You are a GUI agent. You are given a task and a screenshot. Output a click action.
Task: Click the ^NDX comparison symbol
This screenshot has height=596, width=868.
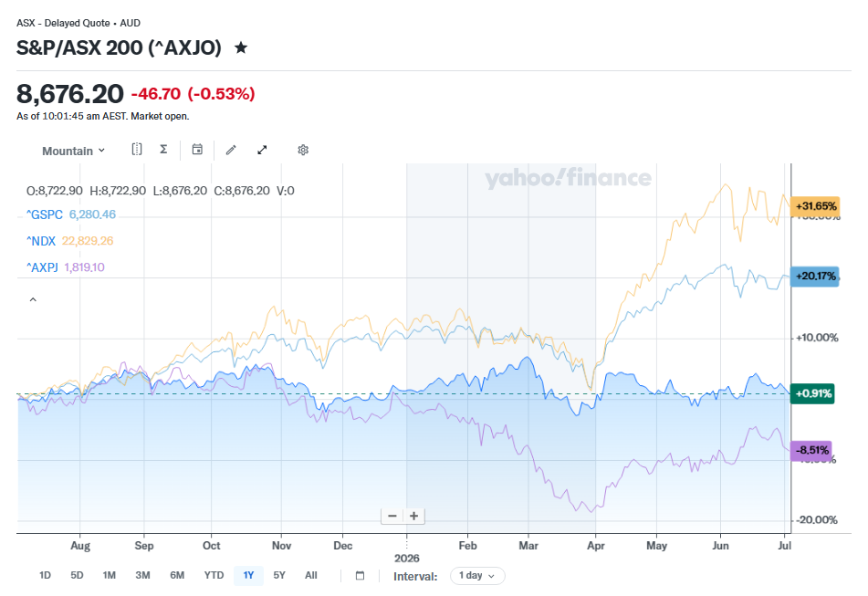pyautogui.click(x=41, y=241)
